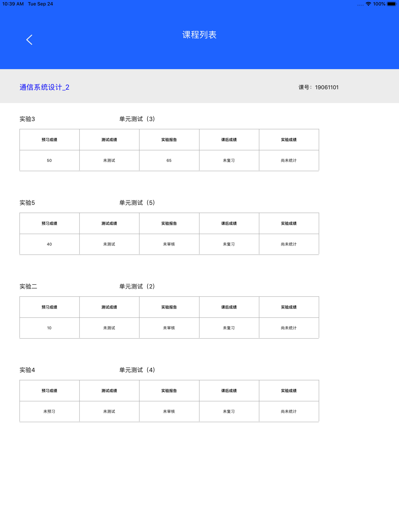The height and width of the screenshot is (532, 399).
Task: Select the 实验3 heading
Action: pyautogui.click(x=27, y=119)
